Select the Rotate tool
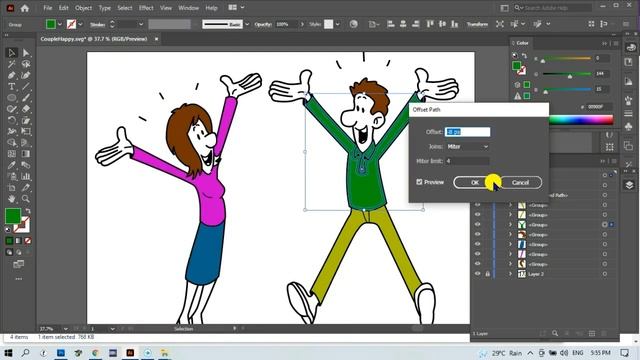The width and height of the screenshot is (640, 360). point(11,120)
